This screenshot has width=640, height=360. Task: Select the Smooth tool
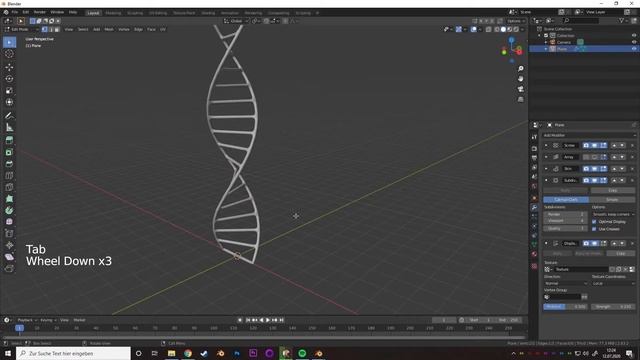pyautogui.click(x=9, y=222)
